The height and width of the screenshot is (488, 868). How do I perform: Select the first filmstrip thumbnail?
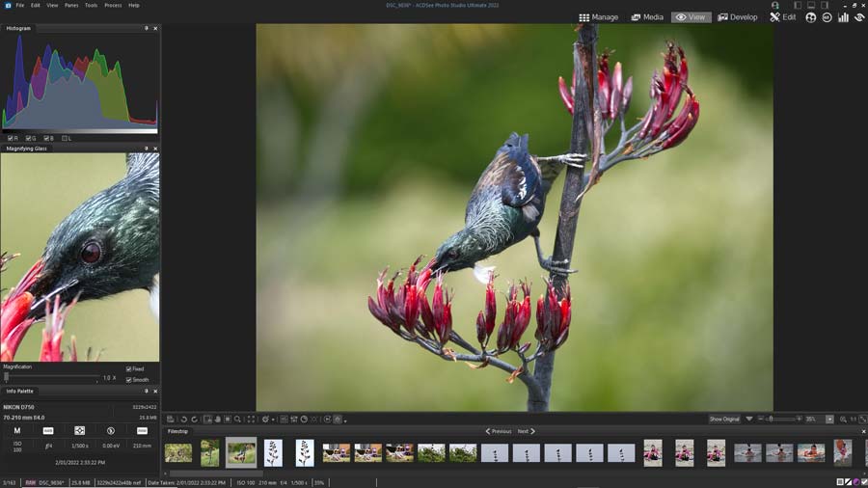pos(177,452)
